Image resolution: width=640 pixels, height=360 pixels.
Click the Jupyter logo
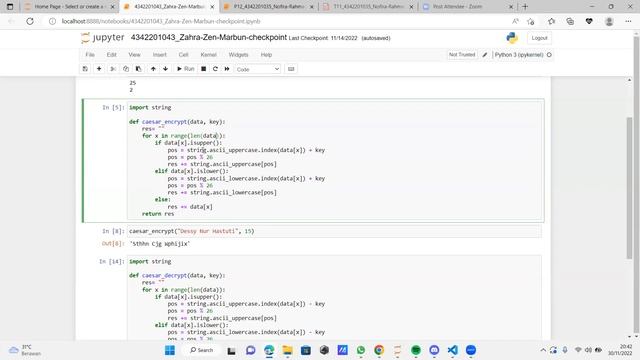coord(102,38)
